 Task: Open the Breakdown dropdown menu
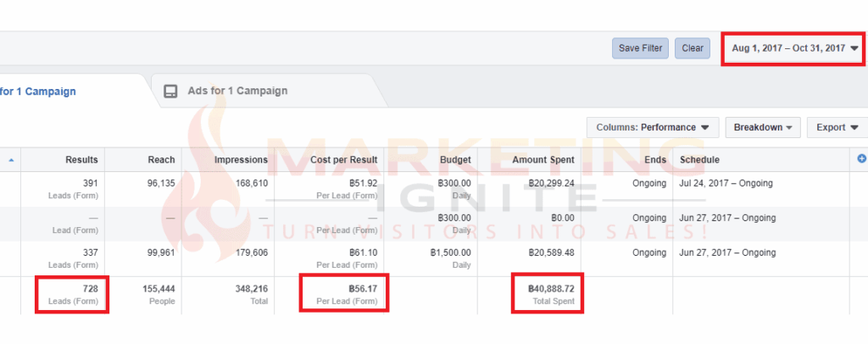(763, 127)
